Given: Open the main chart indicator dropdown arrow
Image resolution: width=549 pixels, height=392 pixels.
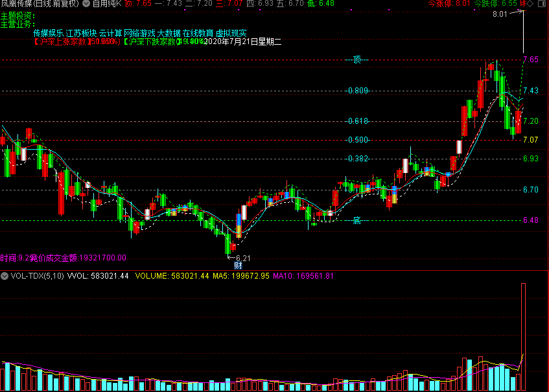Looking at the screenshot, I should pos(86,3).
